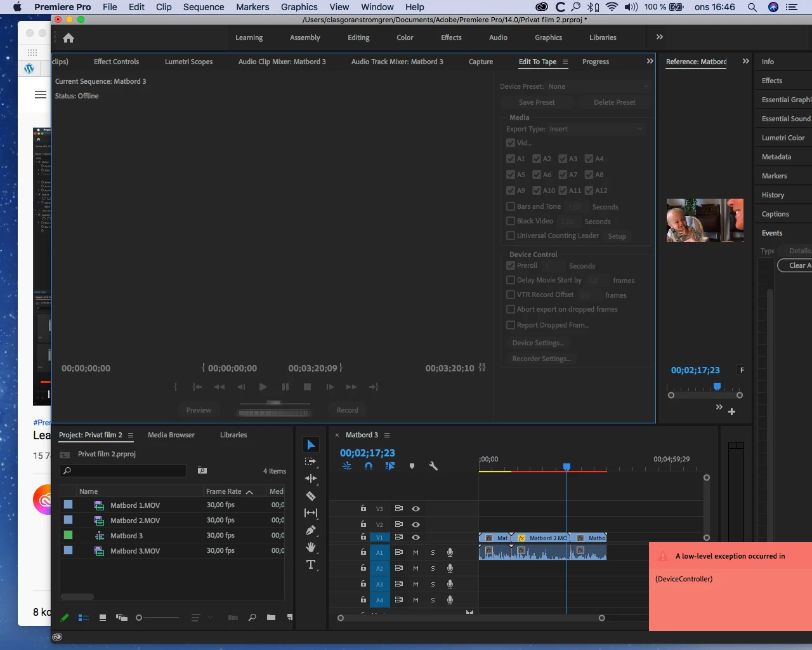
Task: Add marker in timeline
Action: point(412,466)
